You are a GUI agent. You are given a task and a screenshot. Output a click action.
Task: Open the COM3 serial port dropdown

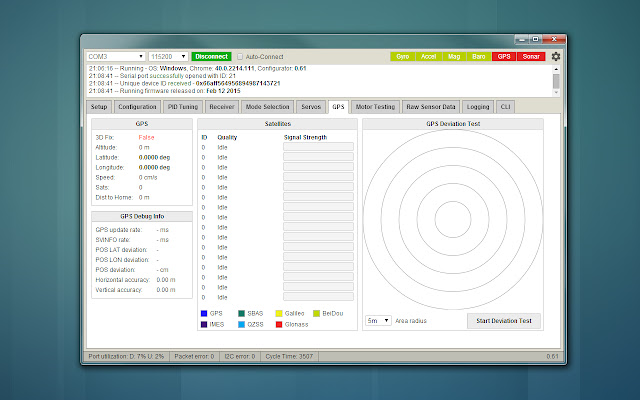(x=116, y=57)
